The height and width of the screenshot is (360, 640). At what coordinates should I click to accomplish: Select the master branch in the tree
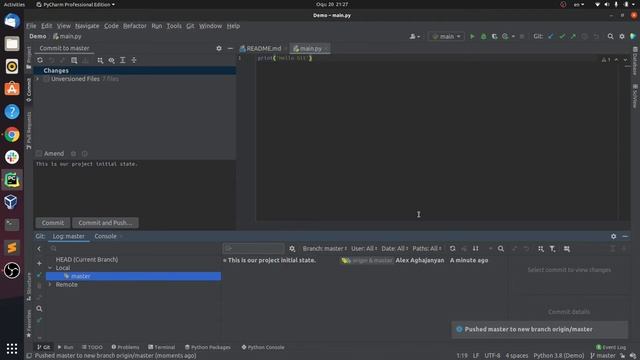pos(133,276)
